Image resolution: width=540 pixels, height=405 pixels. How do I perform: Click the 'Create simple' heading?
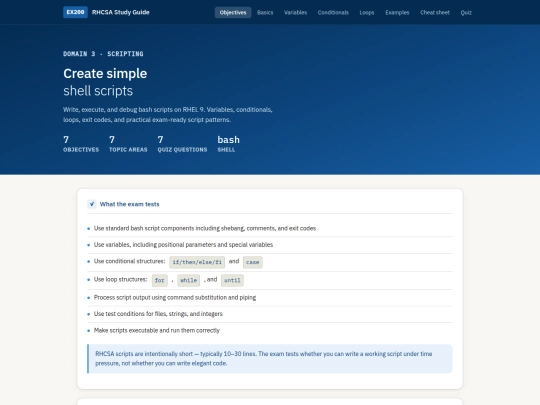(105, 73)
